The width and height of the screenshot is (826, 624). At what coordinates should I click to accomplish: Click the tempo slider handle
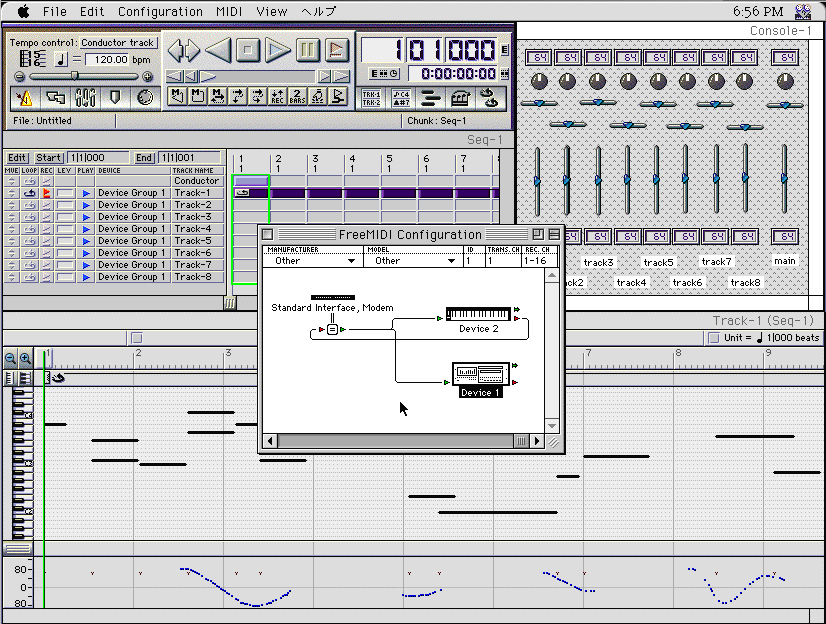tap(74, 76)
